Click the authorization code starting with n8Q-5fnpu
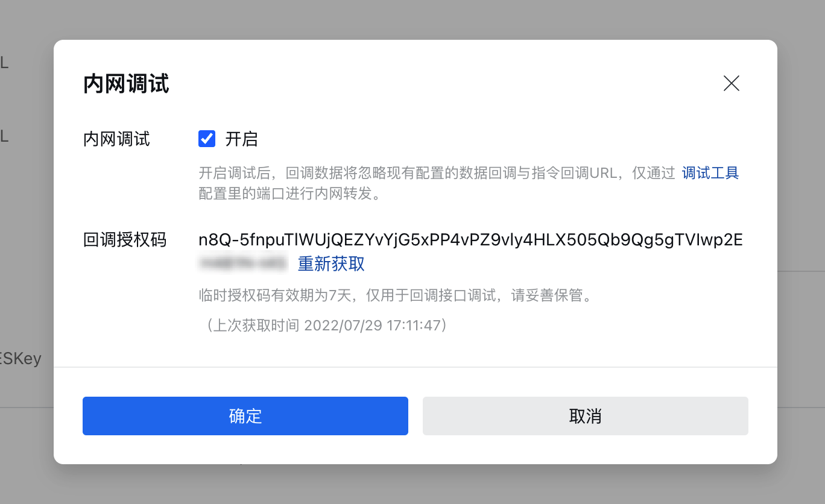The height and width of the screenshot is (504, 825). (470, 240)
